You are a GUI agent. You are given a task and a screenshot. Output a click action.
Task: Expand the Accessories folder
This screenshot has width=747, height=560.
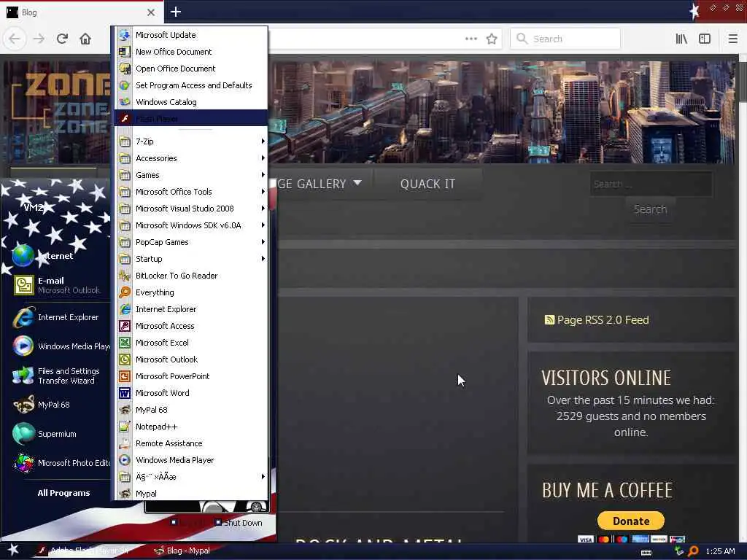click(x=191, y=158)
